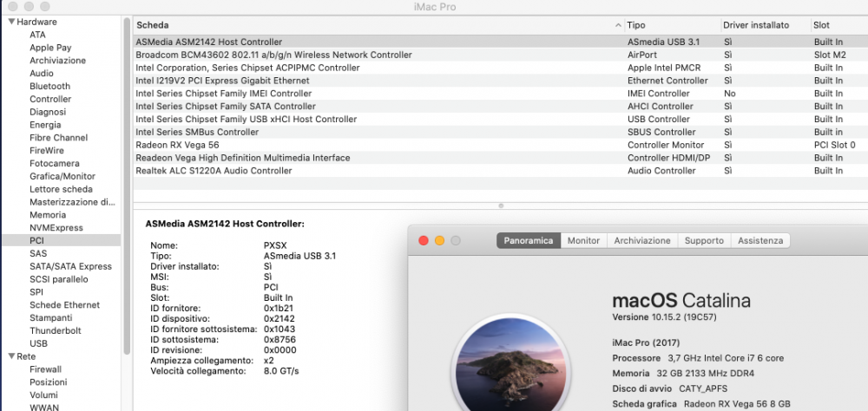Select Energia in the sidebar
Viewport: 868px width, 411px height.
point(45,125)
